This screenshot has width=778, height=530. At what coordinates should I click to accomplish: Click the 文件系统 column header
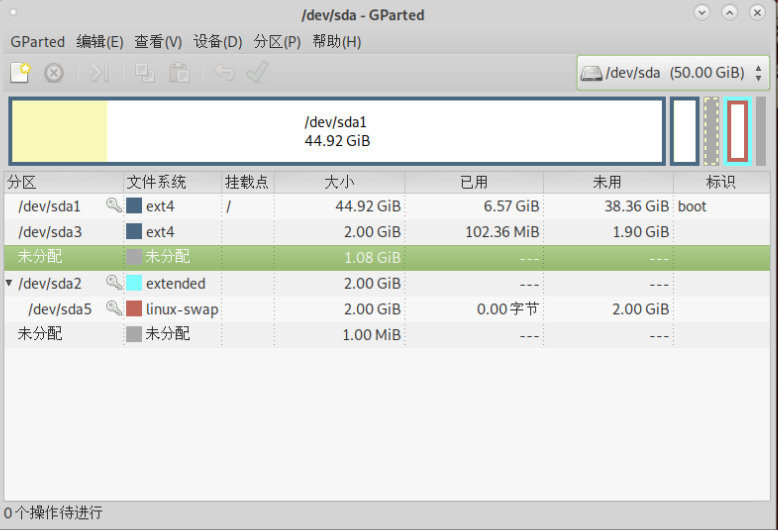click(x=172, y=182)
